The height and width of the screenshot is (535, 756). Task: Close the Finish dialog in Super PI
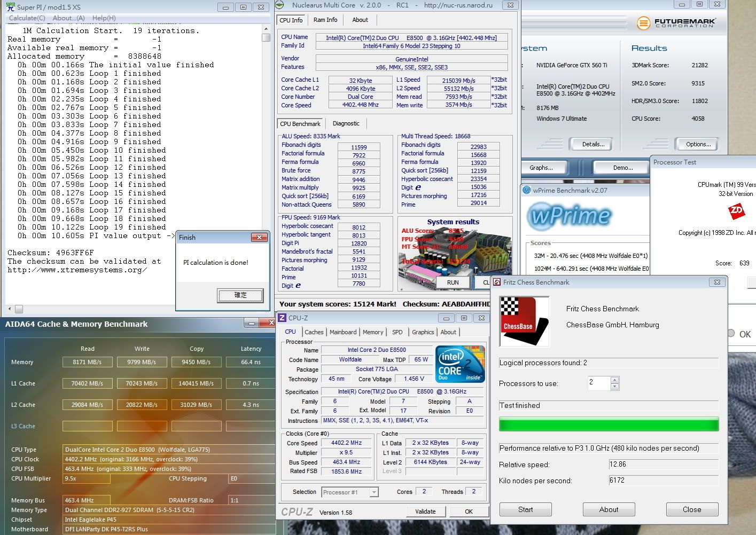point(259,237)
